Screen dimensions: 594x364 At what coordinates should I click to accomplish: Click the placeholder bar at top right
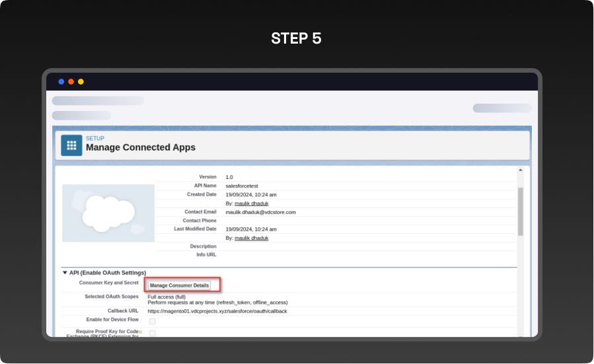[501, 108]
